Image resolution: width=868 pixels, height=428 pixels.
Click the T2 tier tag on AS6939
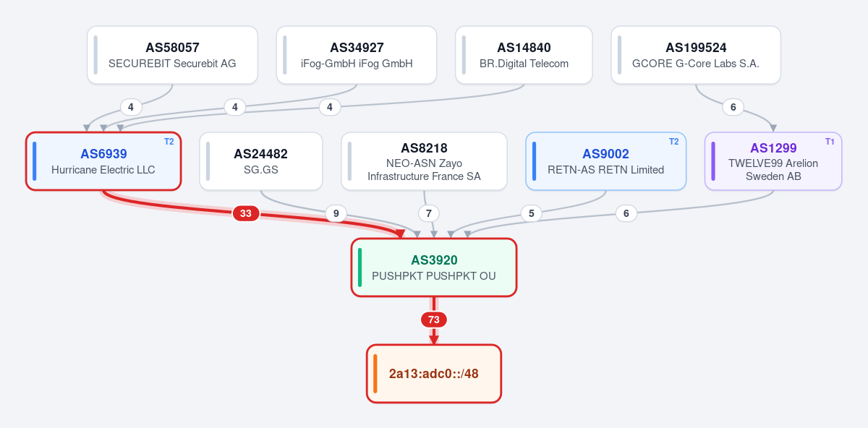point(169,142)
